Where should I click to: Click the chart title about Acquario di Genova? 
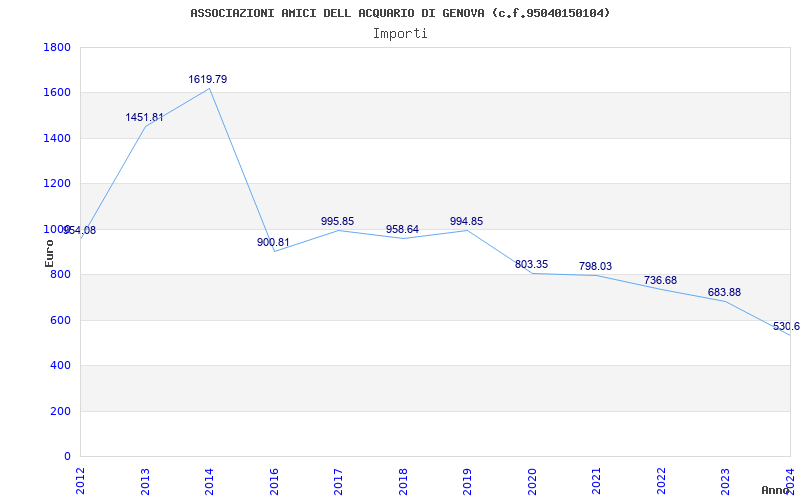400,13
